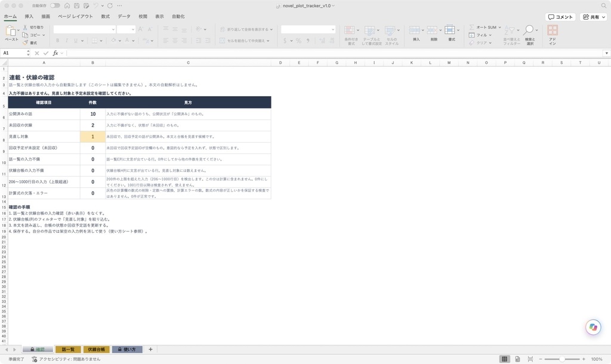The height and width of the screenshot is (364, 611).
Task: Toggle Italic formatting button
Action: point(67,41)
